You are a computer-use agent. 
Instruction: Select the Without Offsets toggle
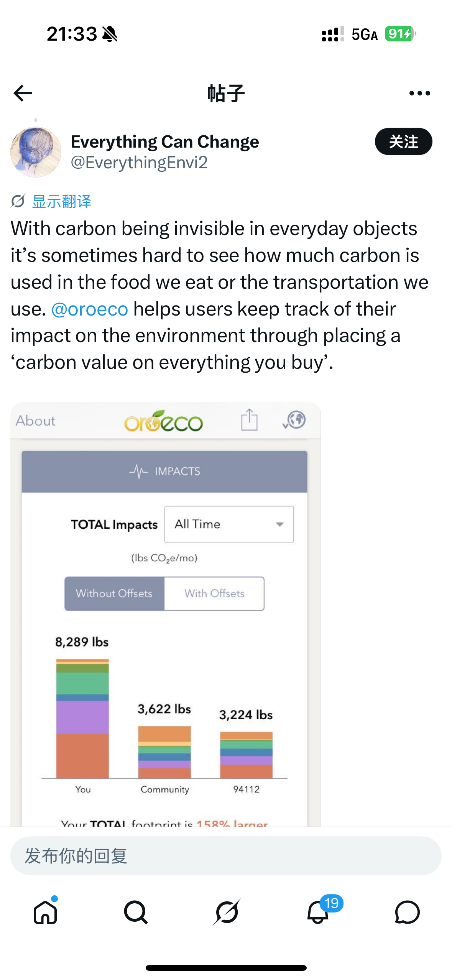(114, 594)
